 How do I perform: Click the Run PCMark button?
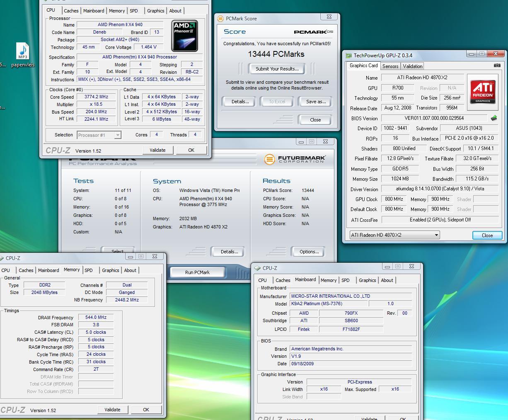point(197,272)
